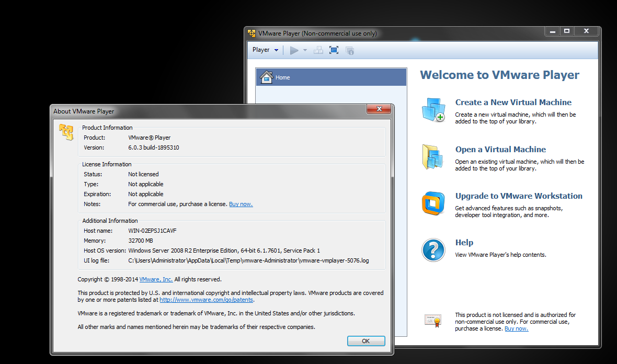Viewport: 617px width, 364px height.
Task: Click the Create a New Virtual Machine icon
Action: point(433,110)
